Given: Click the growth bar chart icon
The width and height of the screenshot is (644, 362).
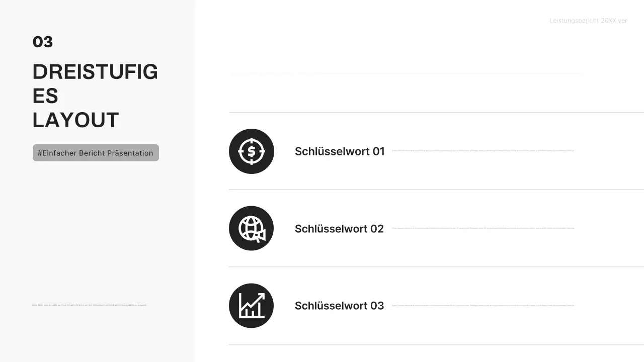Looking at the screenshot, I should click(x=251, y=306).
